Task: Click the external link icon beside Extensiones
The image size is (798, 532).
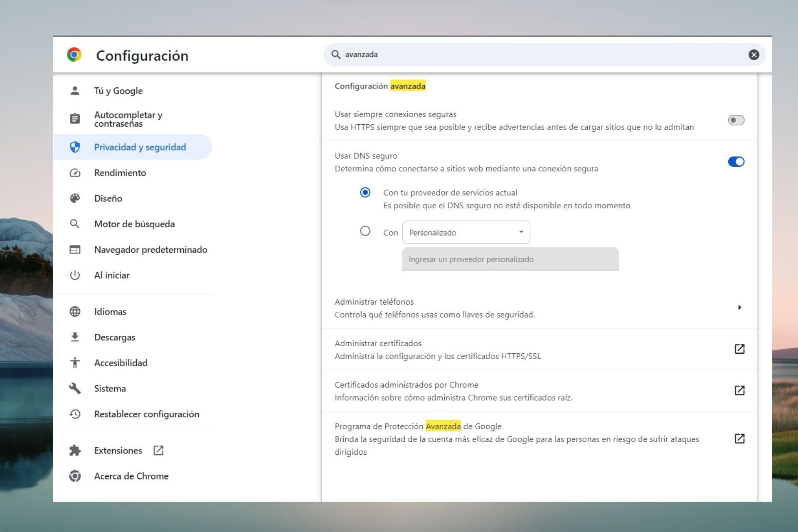Action: coord(158,451)
